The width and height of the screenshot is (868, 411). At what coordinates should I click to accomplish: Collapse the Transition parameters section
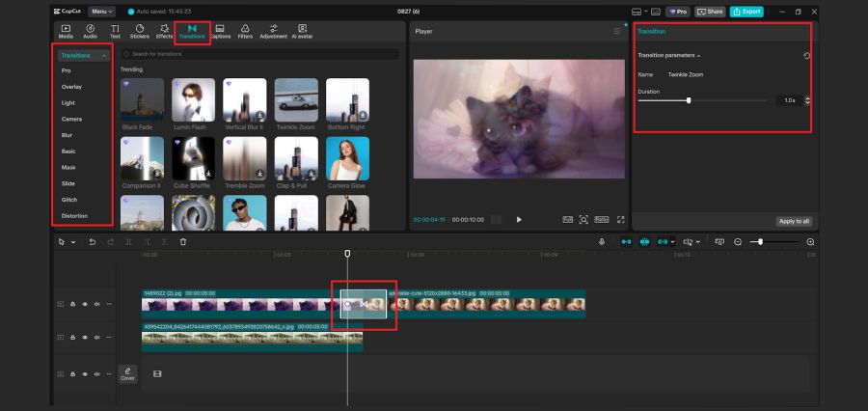coord(699,56)
